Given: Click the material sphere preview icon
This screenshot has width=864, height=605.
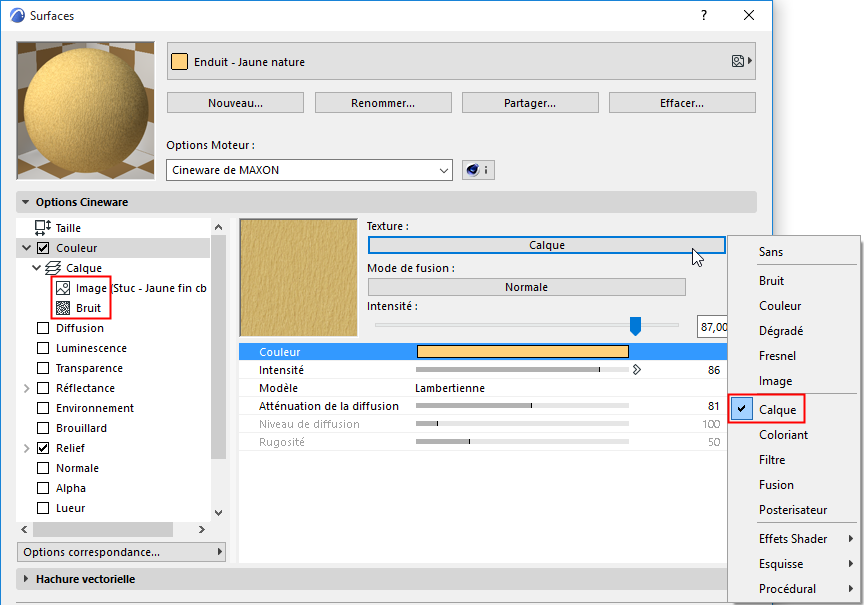Looking at the screenshot, I should (x=85, y=110).
